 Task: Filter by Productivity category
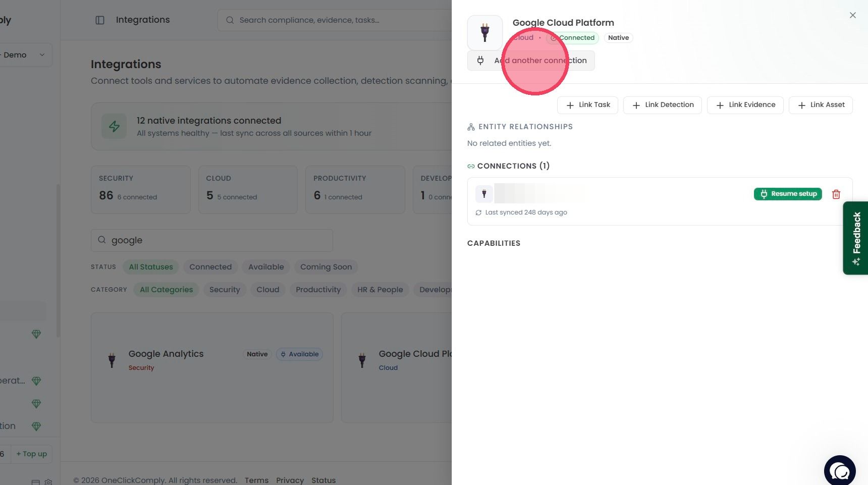point(318,290)
